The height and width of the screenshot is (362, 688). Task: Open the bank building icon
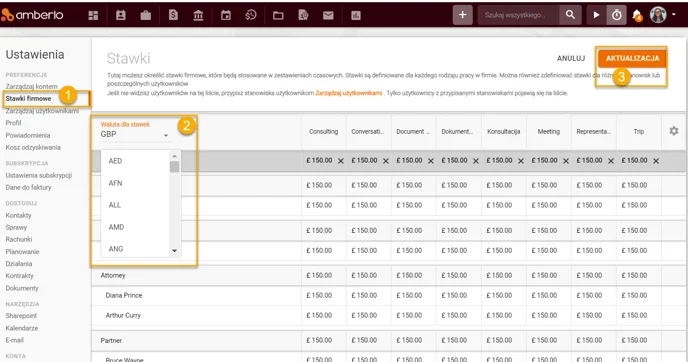click(x=198, y=15)
